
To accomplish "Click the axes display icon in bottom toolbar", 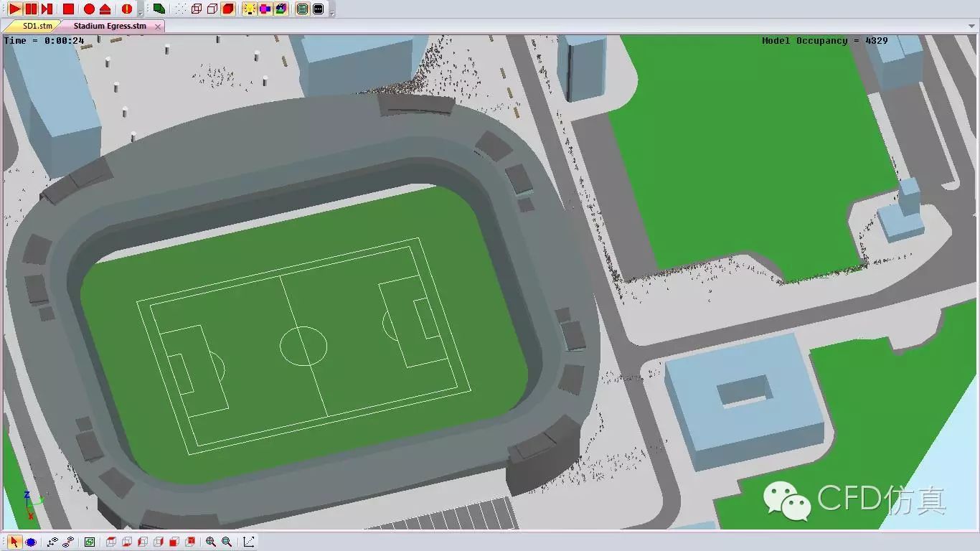I will pyautogui.click(x=248, y=542).
